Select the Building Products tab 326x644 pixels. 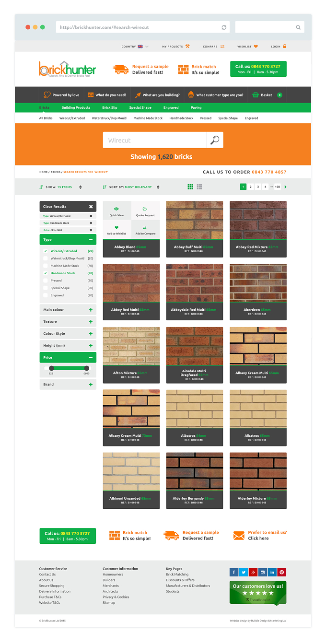coord(76,108)
